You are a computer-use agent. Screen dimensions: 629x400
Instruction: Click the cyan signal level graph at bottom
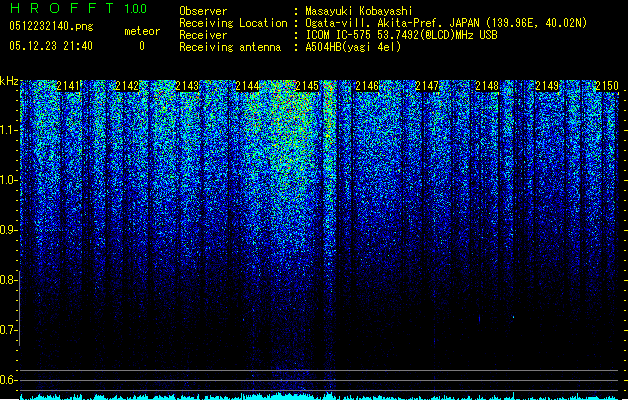click(x=319, y=396)
